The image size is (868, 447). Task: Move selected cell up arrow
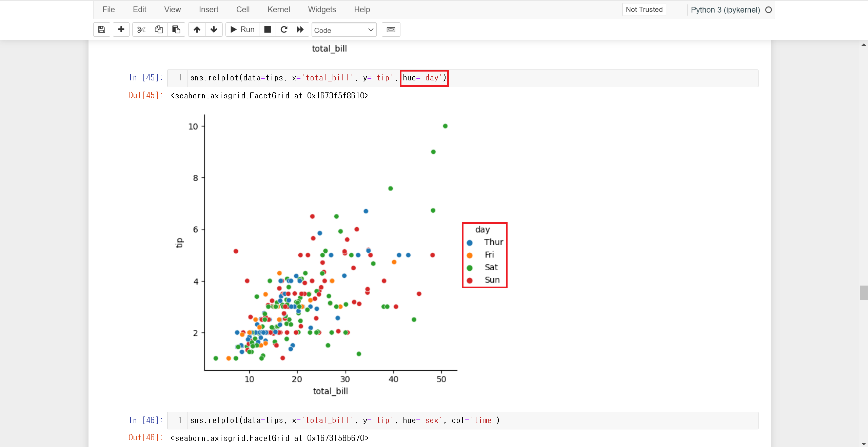(197, 30)
